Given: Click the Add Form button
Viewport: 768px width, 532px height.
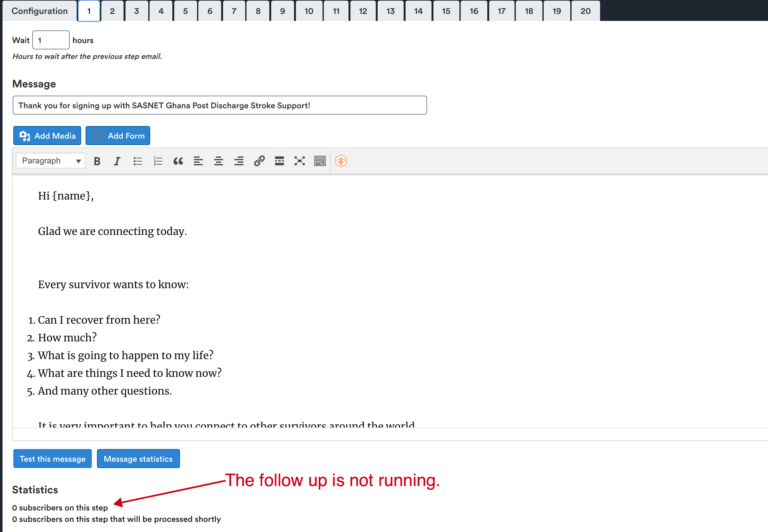Looking at the screenshot, I should (118, 136).
